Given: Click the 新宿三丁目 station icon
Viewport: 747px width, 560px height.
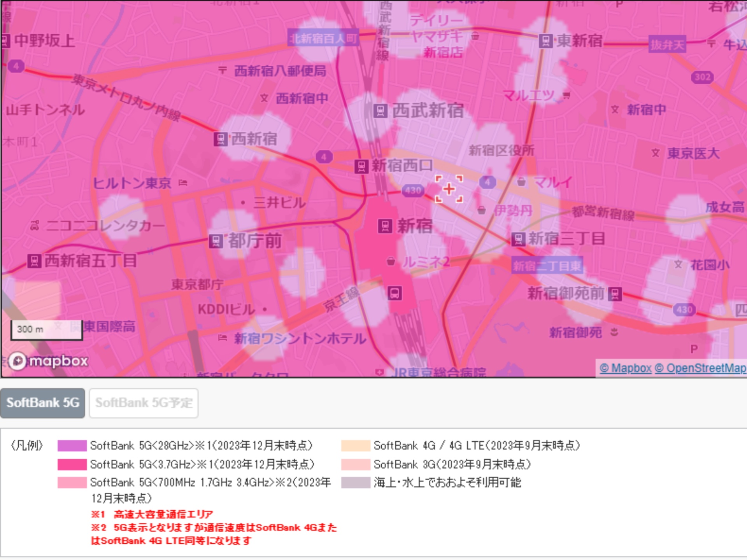Looking at the screenshot, I should (x=518, y=239).
